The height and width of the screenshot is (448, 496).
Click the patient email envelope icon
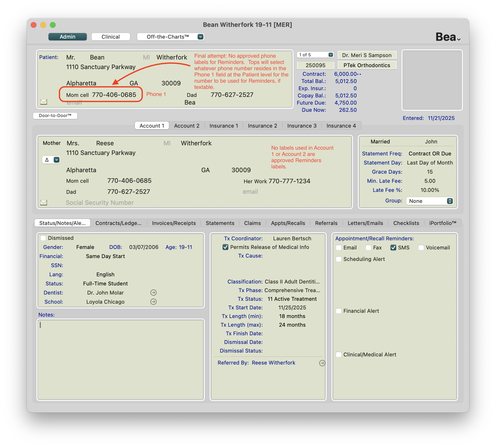click(44, 102)
